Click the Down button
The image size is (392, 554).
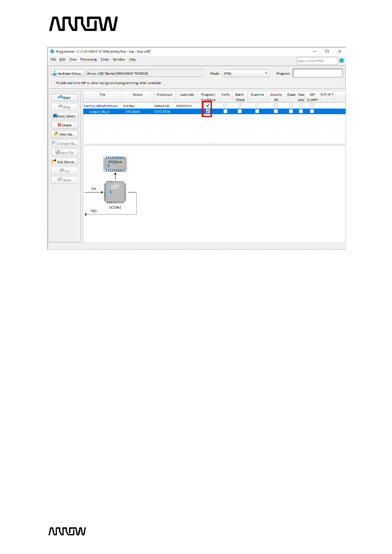(65, 180)
